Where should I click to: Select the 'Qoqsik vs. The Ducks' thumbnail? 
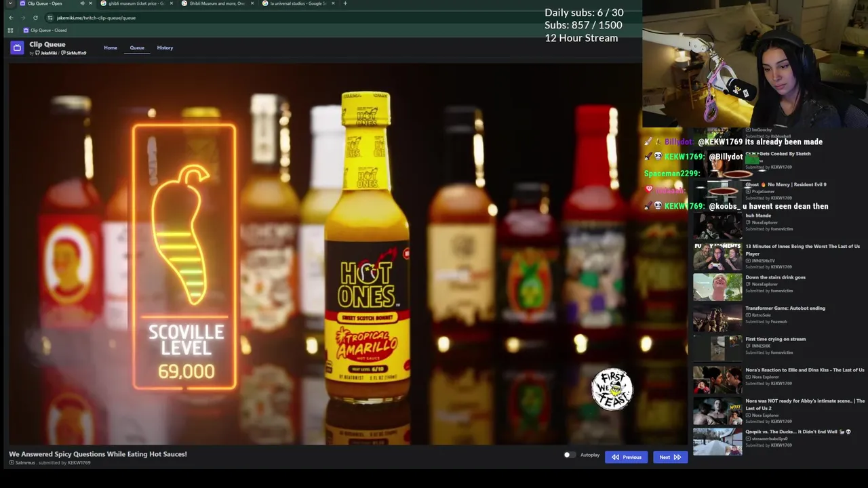pos(717,441)
